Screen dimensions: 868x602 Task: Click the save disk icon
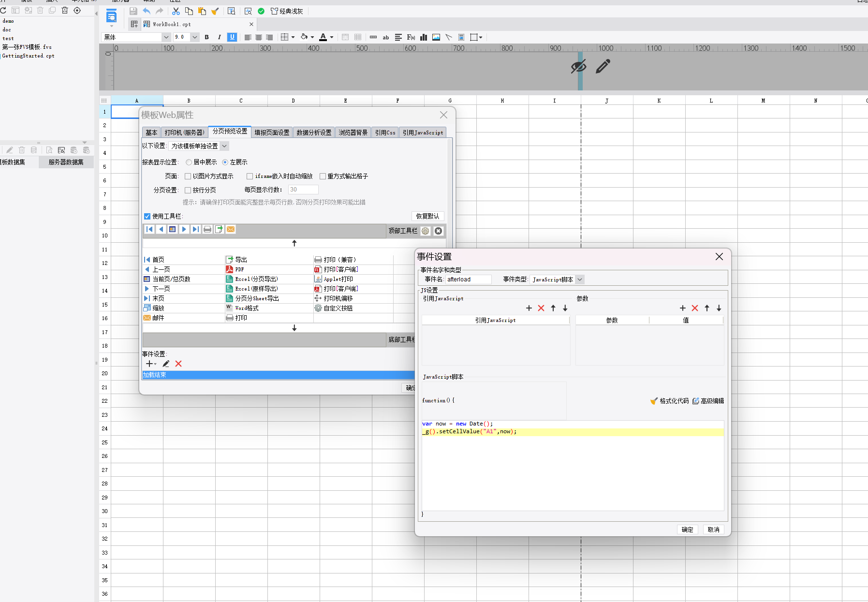pos(133,11)
